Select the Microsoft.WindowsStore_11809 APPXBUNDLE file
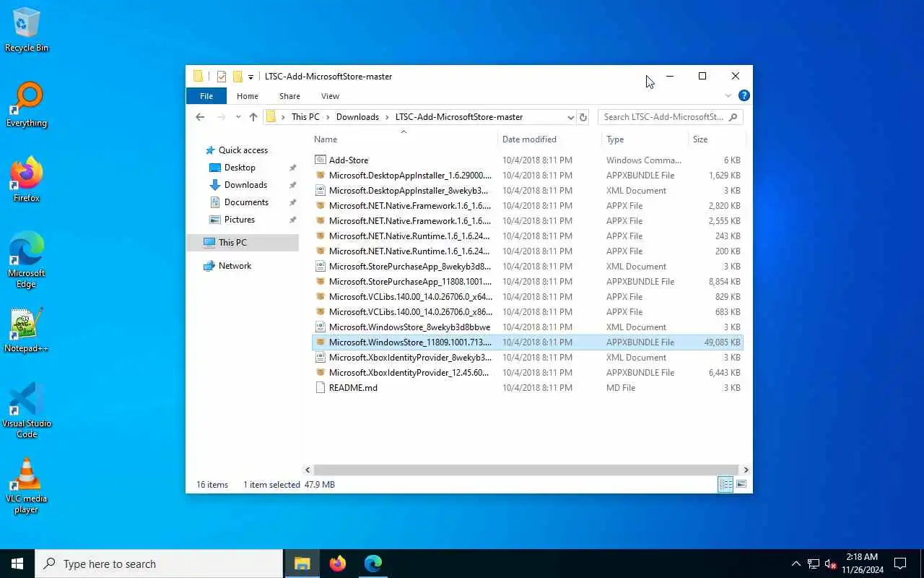Image resolution: width=924 pixels, height=578 pixels. (528, 342)
